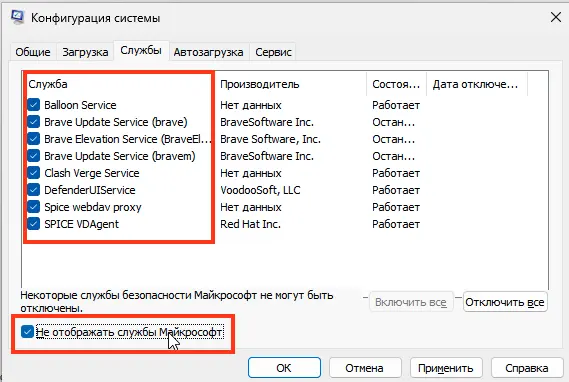Click the System Configuration app icon

[17, 17]
